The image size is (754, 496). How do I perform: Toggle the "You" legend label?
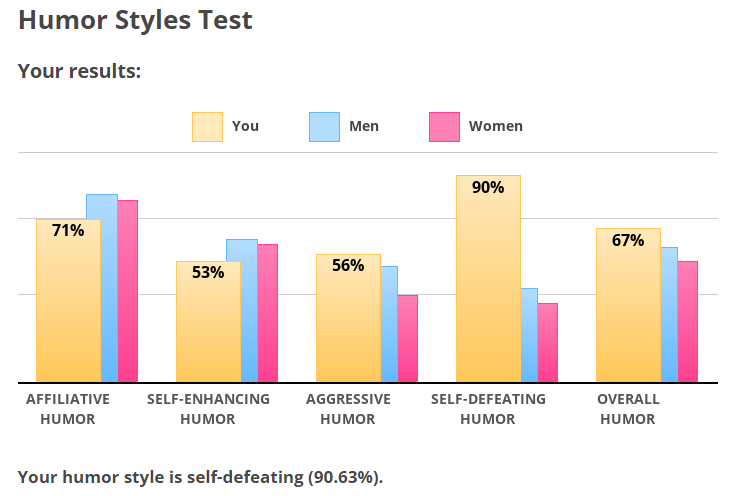[x=245, y=126]
